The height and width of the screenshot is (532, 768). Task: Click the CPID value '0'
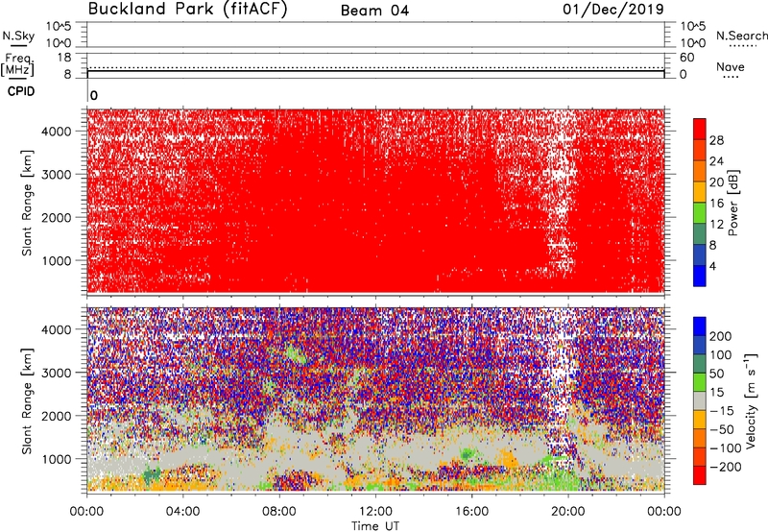coord(94,95)
